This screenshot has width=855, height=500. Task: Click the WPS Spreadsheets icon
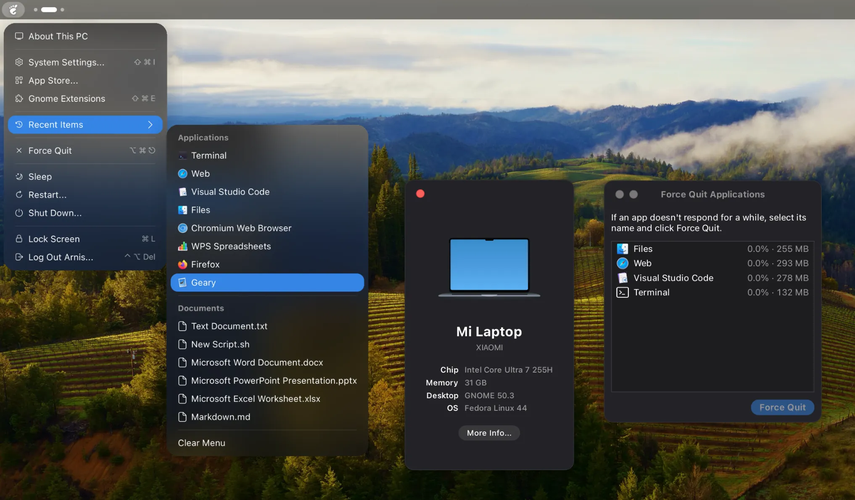click(183, 246)
